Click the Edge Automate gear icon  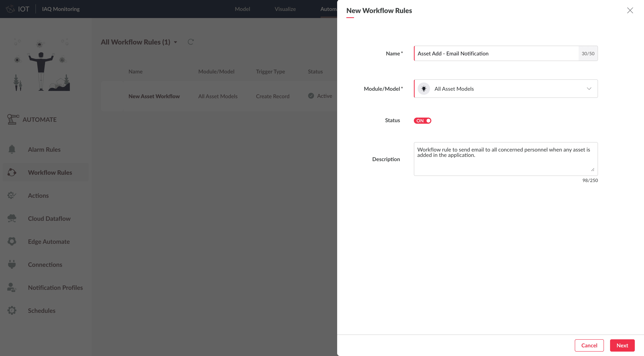click(x=12, y=241)
